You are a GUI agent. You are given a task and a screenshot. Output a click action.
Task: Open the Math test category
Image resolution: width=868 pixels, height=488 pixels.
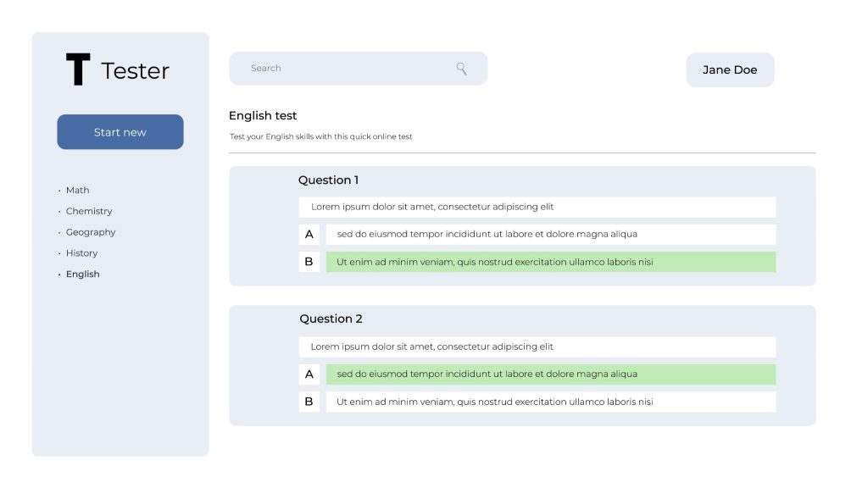click(77, 190)
